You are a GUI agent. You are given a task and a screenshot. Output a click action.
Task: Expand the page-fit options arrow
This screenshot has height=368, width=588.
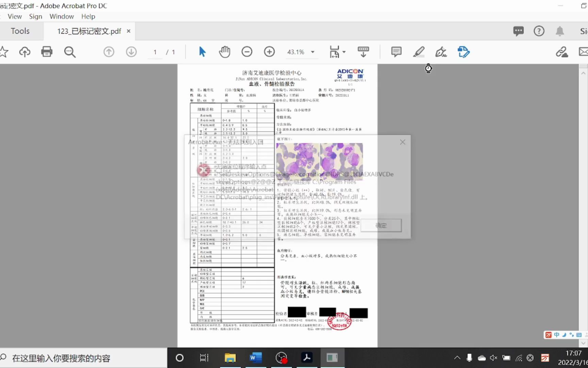pyautogui.click(x=344, y=52)
